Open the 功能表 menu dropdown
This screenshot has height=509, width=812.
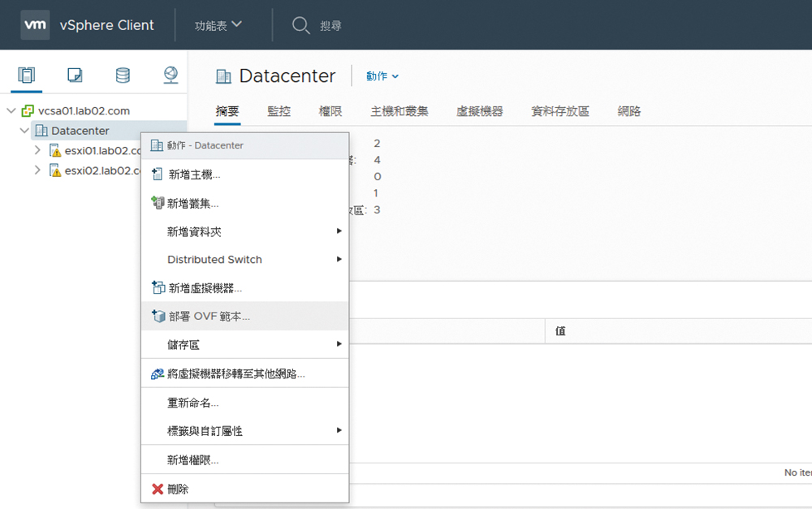click(218, 25)
